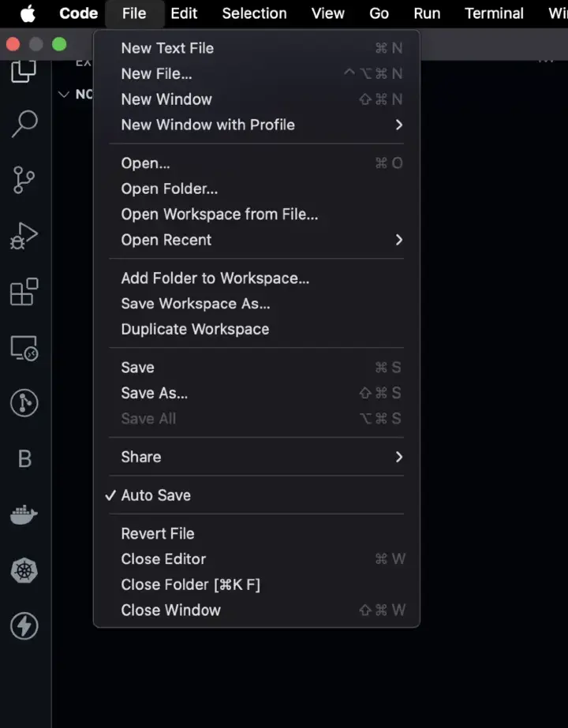Open the Docker view in activity bar
Image resolution: width=568 pixels, height=728 pixels.
(x=24, y=515)
